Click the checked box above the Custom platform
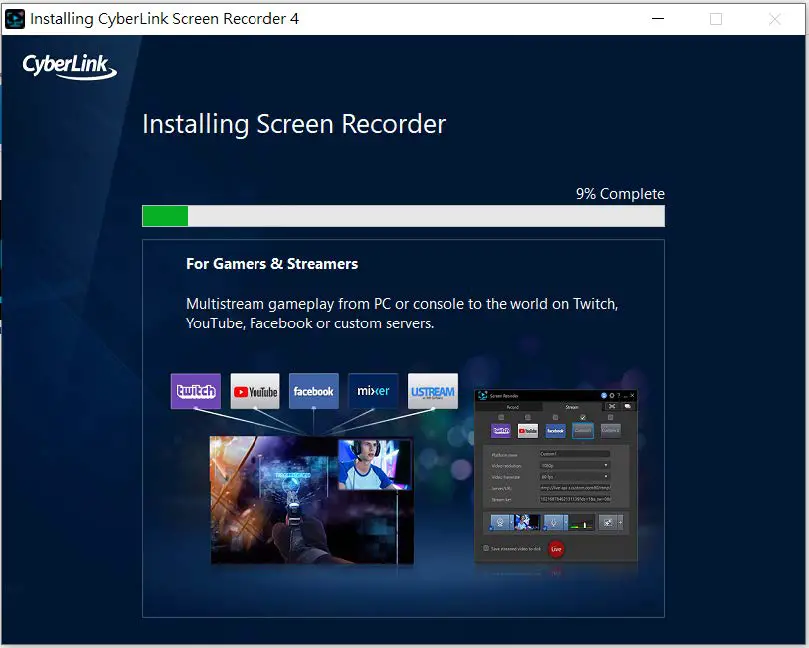The width and height of the screenshot is (809, 648). (x=583, y=417)
